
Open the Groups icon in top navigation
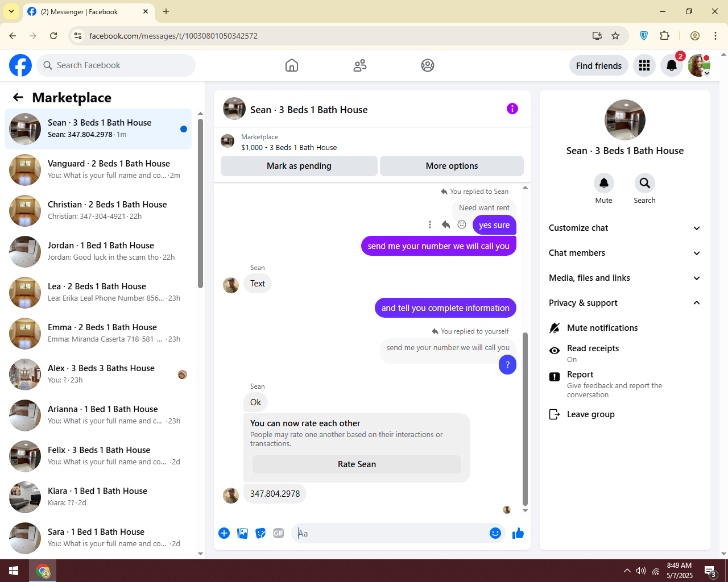coord(428,65)
